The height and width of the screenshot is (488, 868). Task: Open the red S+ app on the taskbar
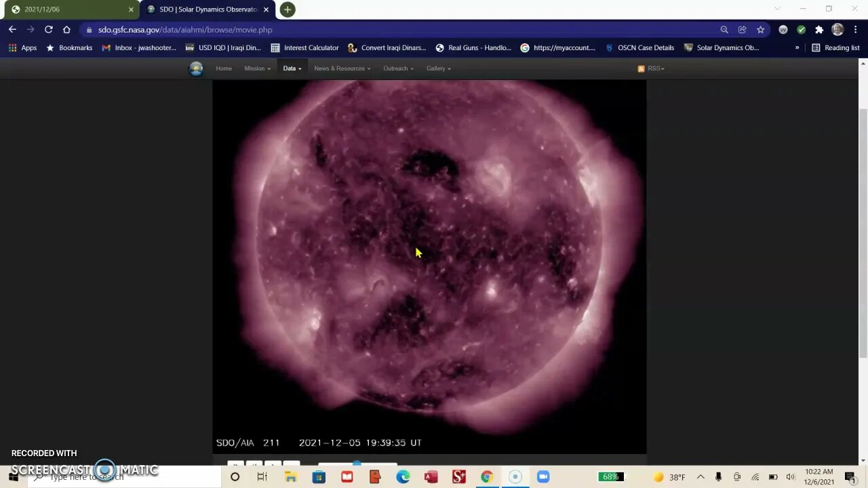[459, 477]
